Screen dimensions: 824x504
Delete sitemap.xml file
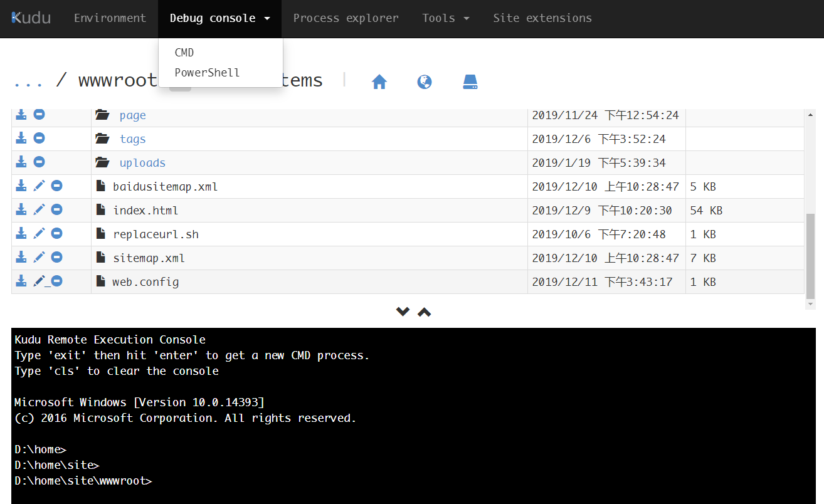point(56,257)
